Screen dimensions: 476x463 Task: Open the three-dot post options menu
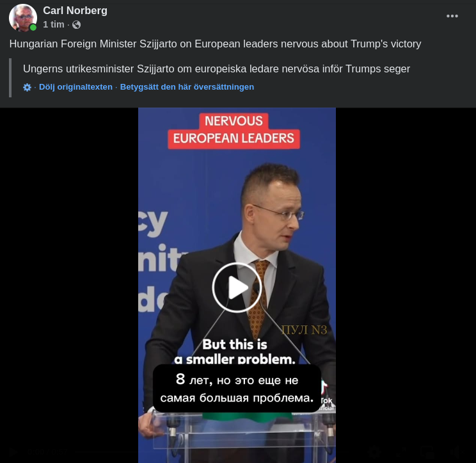452,16
